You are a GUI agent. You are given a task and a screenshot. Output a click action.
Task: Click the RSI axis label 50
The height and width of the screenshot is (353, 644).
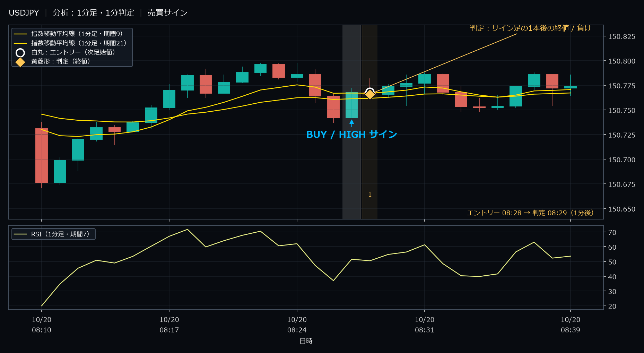612,262
